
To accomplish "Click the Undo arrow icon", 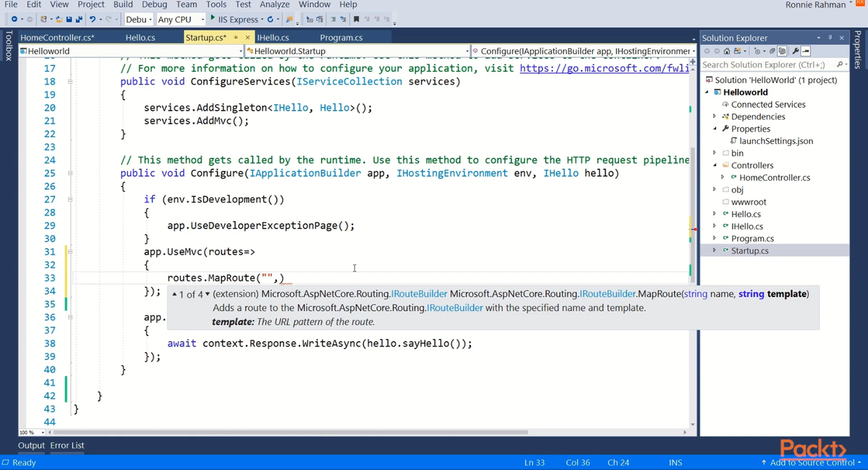I will tap(93, 19).
